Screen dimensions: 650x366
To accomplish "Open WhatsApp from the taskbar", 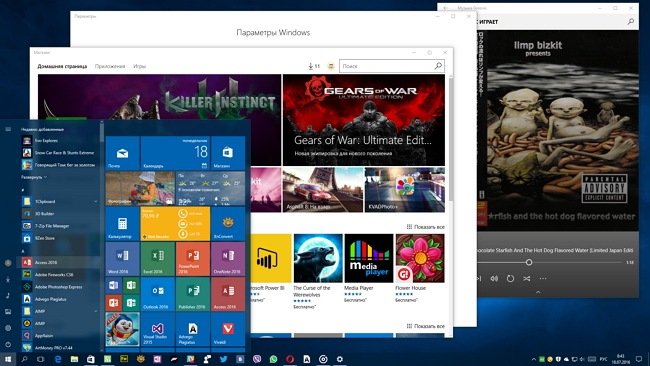I will (273, 359).
